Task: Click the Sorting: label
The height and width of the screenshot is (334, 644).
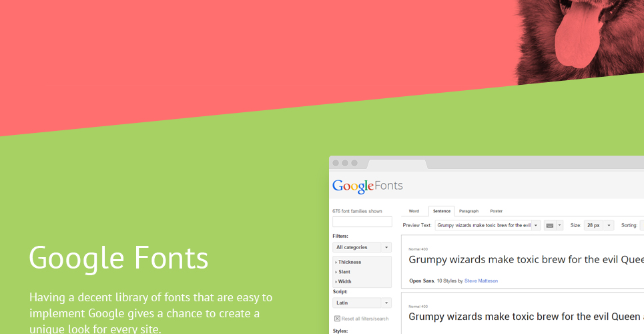Action: (629, 225)
